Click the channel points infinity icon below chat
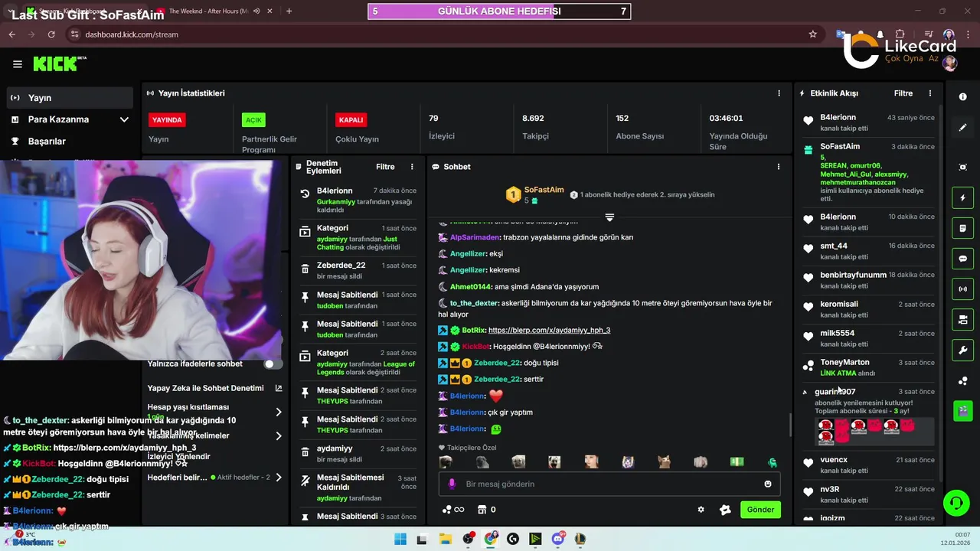Screen dimensions: 980x551 coord(453,510)
